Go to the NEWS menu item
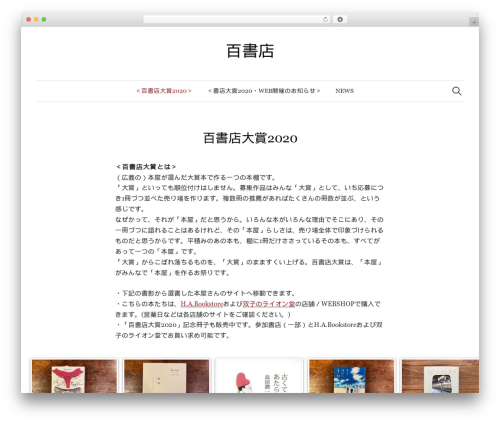500x423 pixels. [x=344, y=91]
